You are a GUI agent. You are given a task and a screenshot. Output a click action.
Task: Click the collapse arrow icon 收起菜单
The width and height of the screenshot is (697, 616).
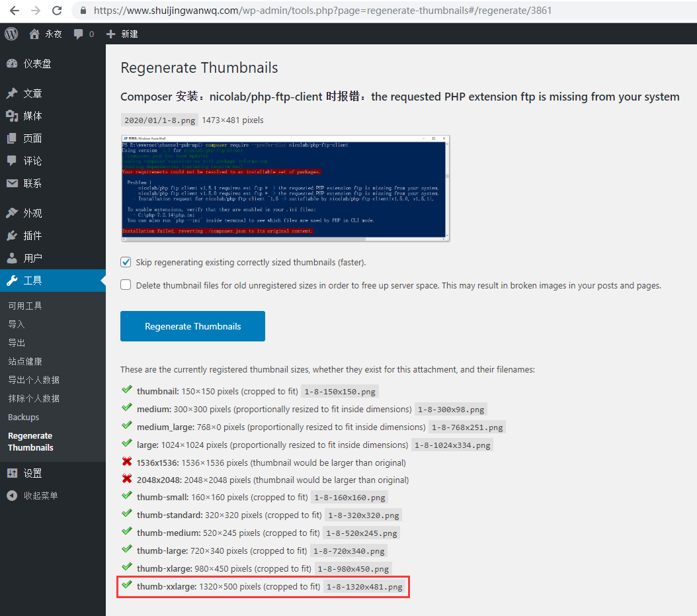pos(12,496)
